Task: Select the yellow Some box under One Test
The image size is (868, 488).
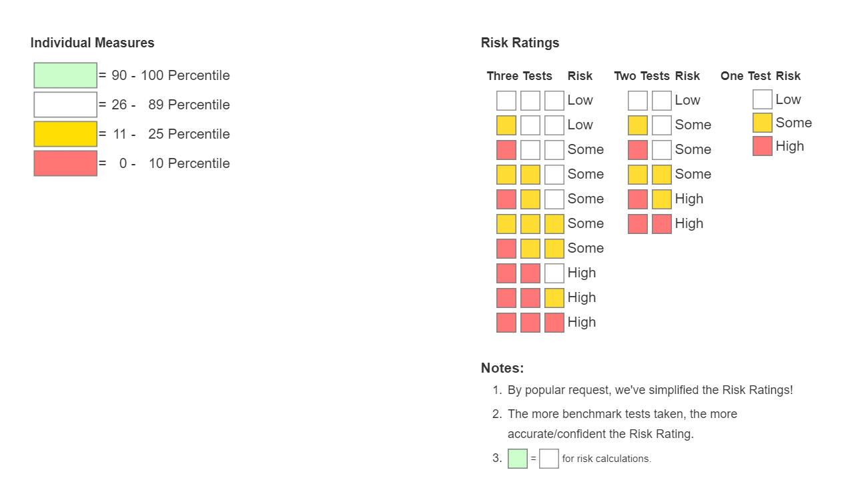Action: [762, 123]
